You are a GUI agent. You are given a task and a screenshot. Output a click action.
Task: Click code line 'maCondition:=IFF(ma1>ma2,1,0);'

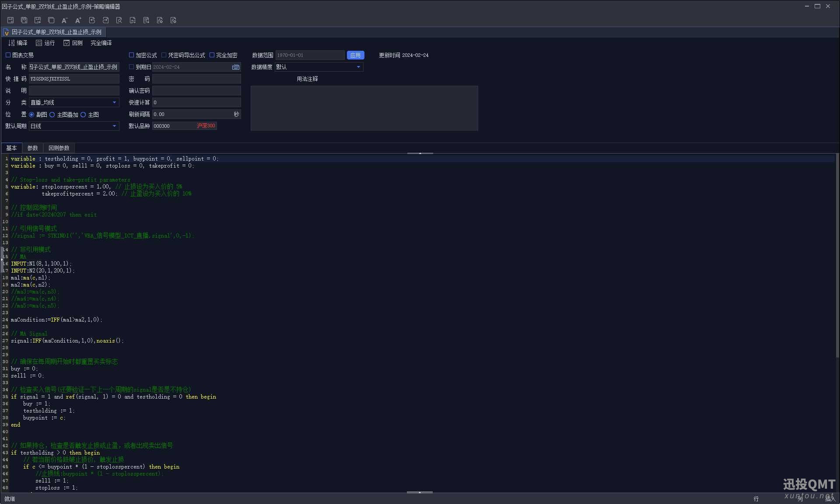click(56, 320)
